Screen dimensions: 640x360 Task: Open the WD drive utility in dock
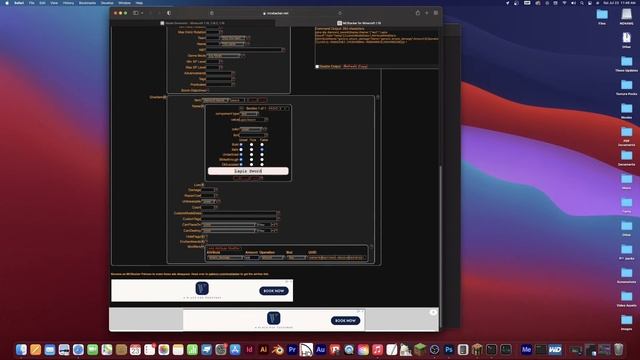click(555, 350)
